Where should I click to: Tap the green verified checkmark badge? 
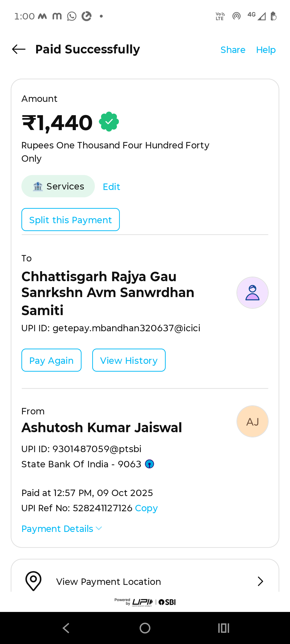pyautogui.click(x=109, y=122)
